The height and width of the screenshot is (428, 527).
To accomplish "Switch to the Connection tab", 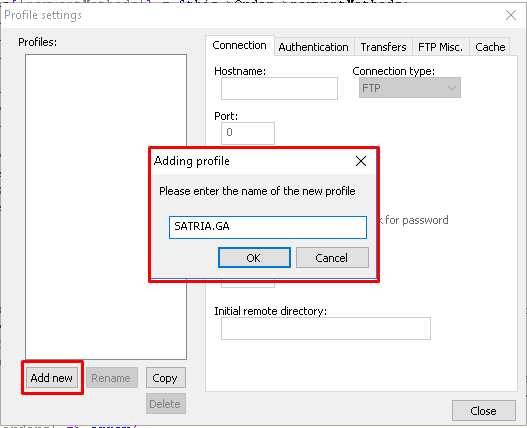I will click(240, 46).
